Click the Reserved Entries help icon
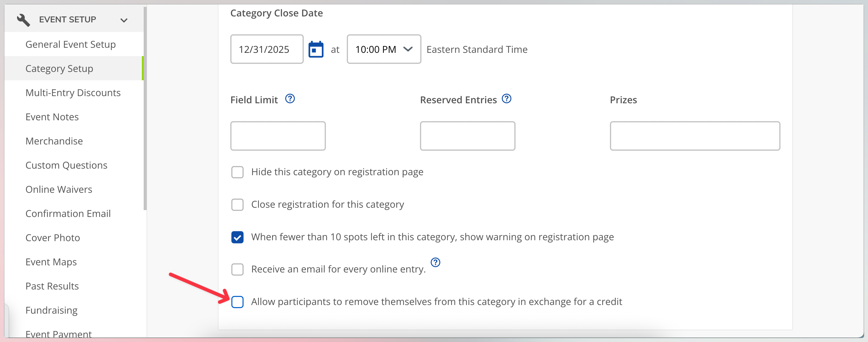 507,99
